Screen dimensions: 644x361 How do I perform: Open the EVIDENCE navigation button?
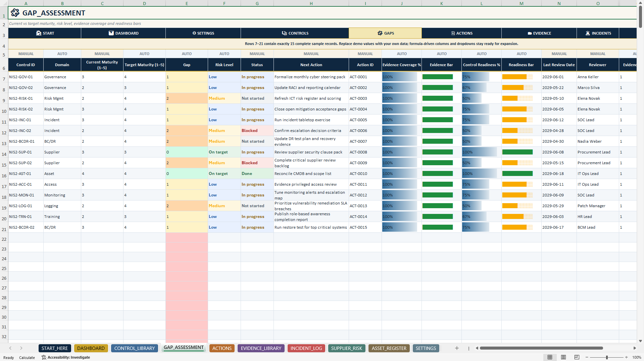539,33
